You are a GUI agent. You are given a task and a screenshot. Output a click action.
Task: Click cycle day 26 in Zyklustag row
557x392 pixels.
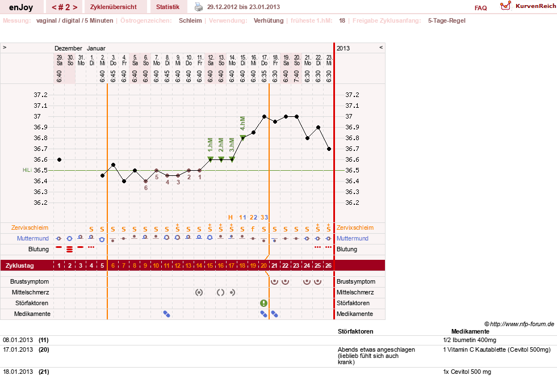[329, 265]
